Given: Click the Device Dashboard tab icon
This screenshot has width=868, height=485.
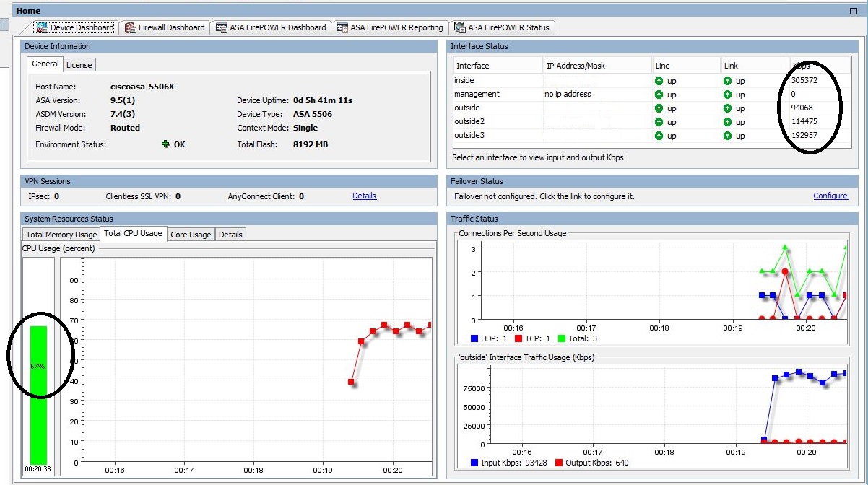Looking at the screenshot, I should coord(42,27).
